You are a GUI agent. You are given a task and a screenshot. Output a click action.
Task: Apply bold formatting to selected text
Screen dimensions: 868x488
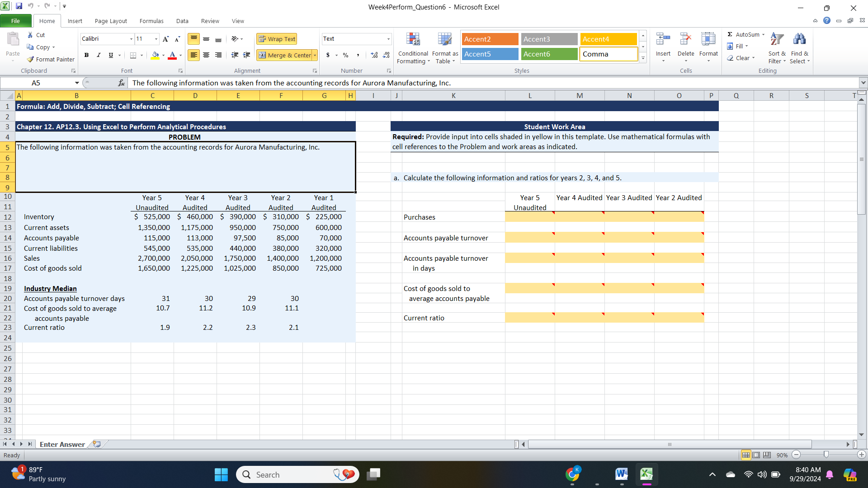pos(87,55)
